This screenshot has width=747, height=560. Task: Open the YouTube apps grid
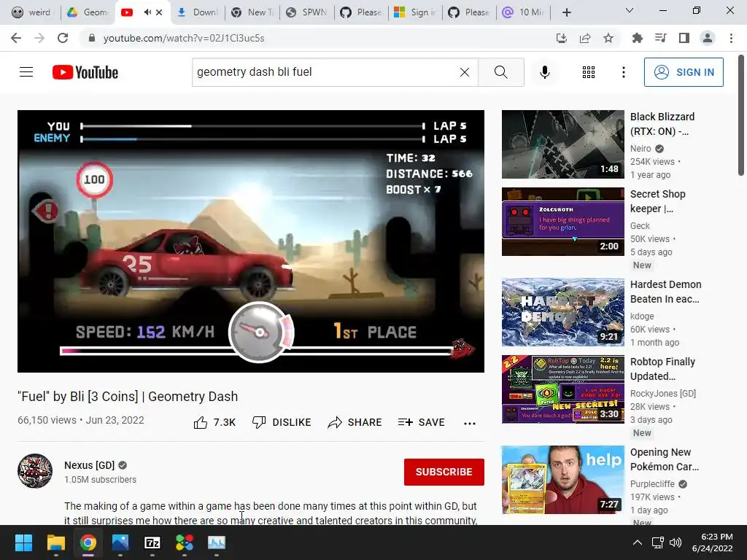(589, 72)
